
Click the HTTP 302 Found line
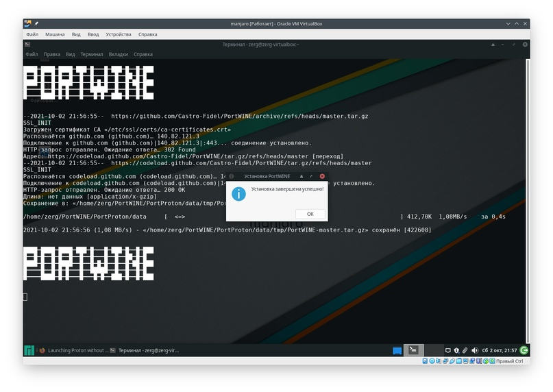tap(110, 149)
